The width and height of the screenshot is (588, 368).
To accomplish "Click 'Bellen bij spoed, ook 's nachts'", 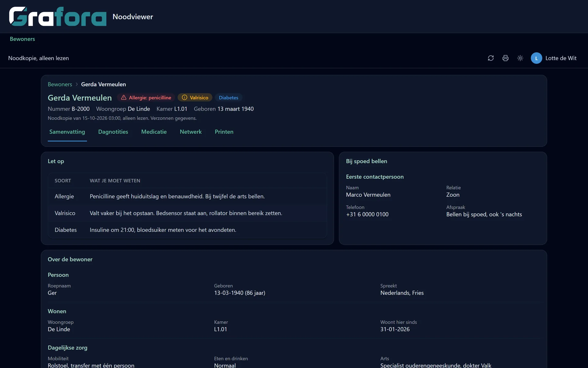I will (x=484, y=214).
